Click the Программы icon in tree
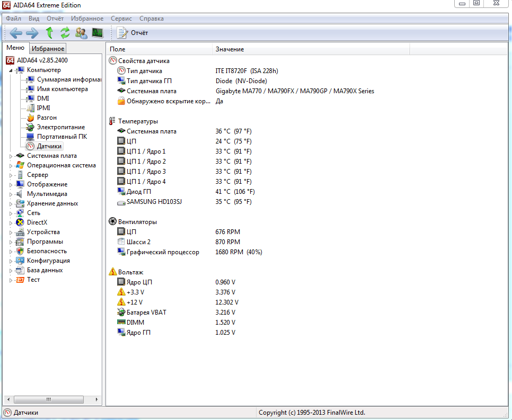This screenshot has height=420, width=512. [x=20, y=242]
